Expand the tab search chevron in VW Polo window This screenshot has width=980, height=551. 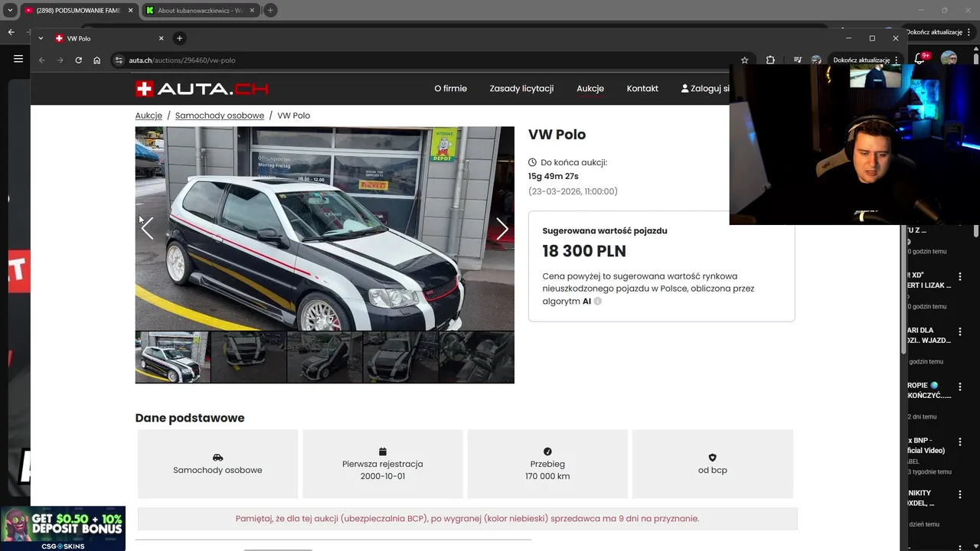[x=41, y=38]
